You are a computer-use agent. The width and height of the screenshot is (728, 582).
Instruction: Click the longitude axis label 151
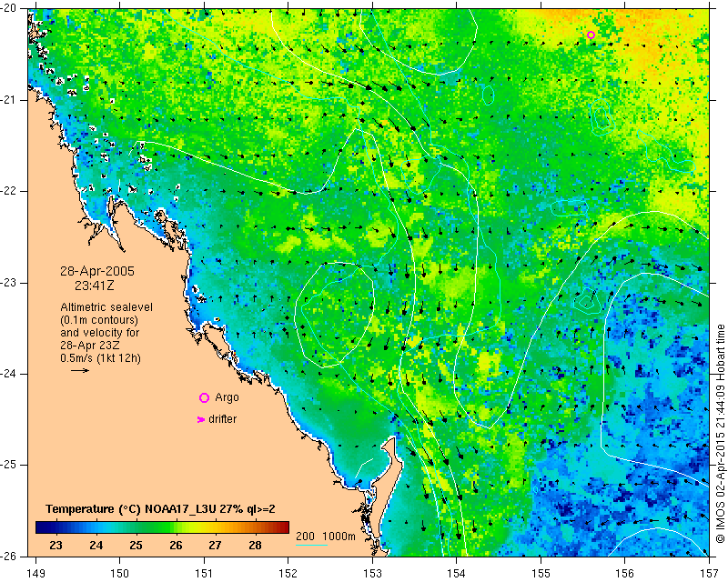coord(204,574)
